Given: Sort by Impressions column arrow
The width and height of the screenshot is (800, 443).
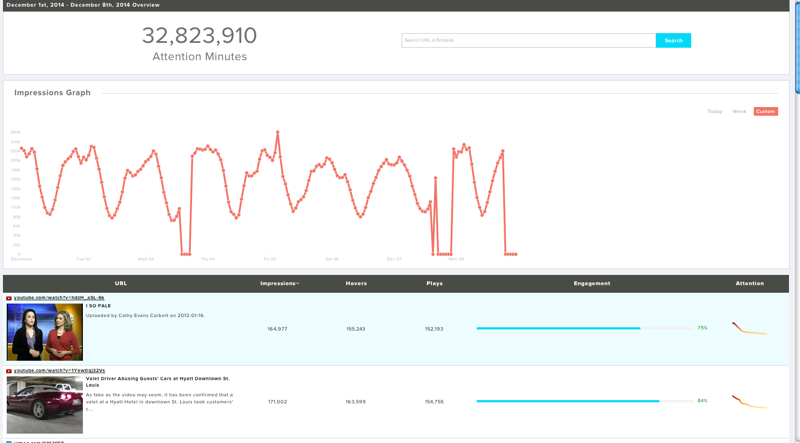Looking at the screenshot, I should click(298, 284).
